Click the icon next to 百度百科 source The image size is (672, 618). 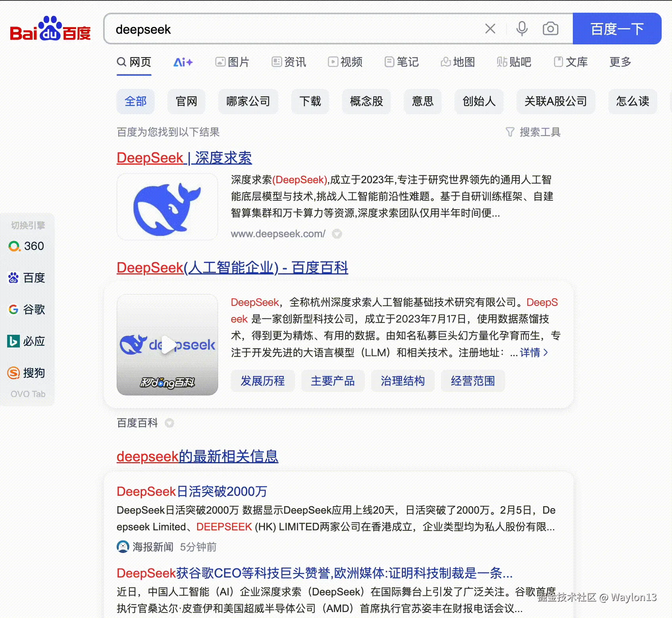tap(169, 423)
